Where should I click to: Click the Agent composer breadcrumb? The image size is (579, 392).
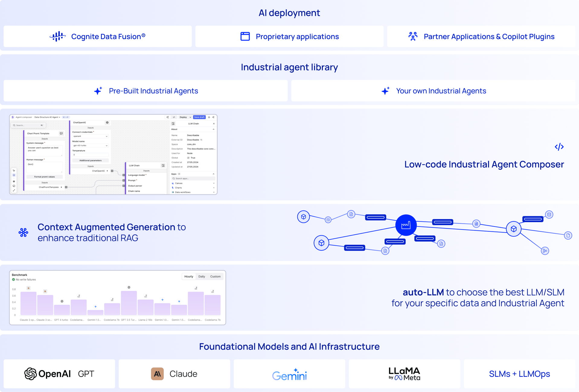(24, 117)
